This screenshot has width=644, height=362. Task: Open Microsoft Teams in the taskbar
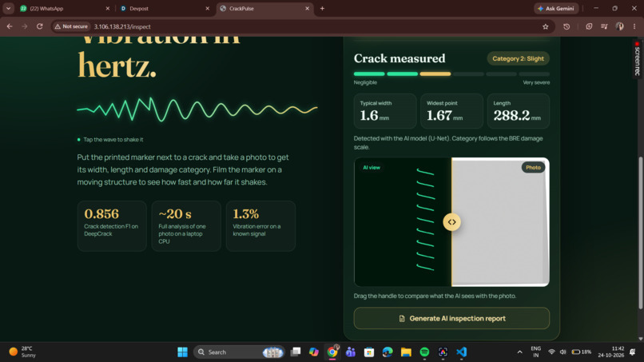[x=350, y=352]
